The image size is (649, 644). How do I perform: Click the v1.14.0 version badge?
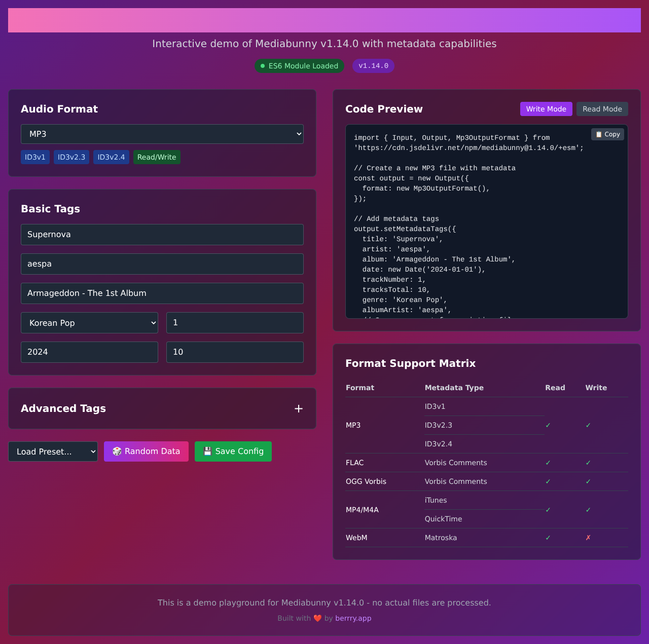click(x=373, y=66)
